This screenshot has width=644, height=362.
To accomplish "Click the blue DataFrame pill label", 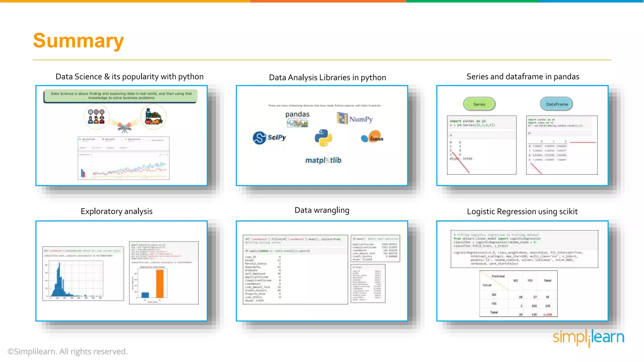I will (557, 104).
